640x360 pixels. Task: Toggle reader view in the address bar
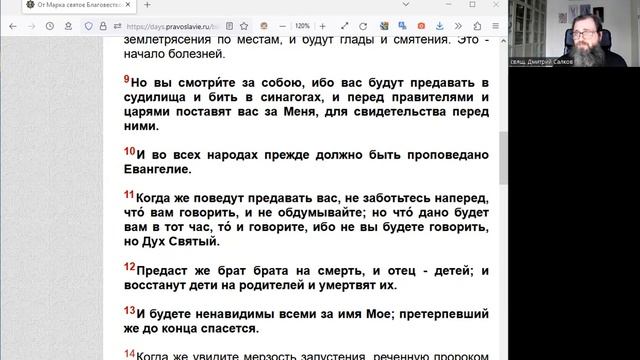pos(229,26)
